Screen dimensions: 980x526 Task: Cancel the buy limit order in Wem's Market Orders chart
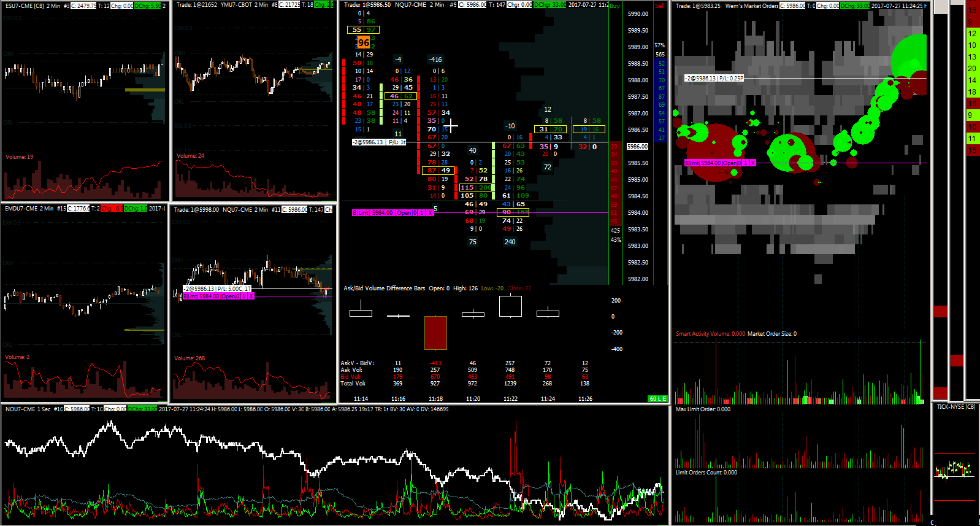click(752, 163)
